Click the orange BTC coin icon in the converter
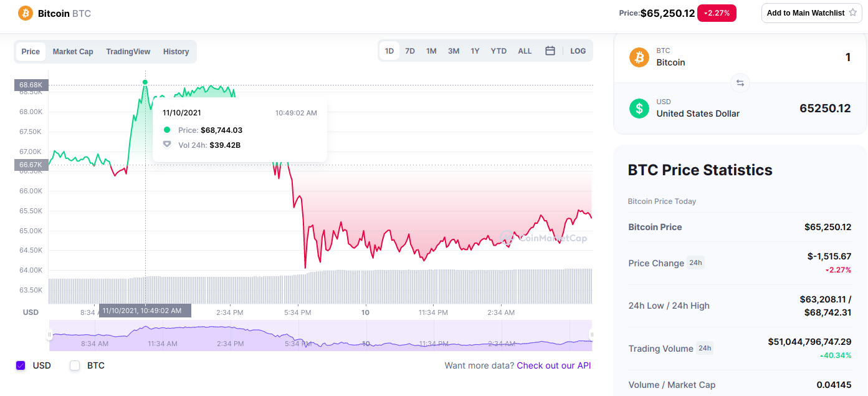 coord(639,57)
